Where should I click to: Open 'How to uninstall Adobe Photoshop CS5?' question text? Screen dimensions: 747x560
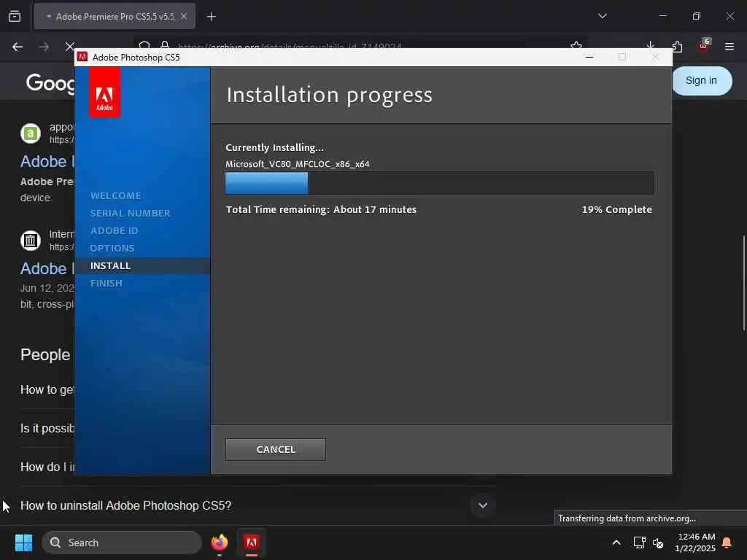pyautogui.click(x=125, y=505)
